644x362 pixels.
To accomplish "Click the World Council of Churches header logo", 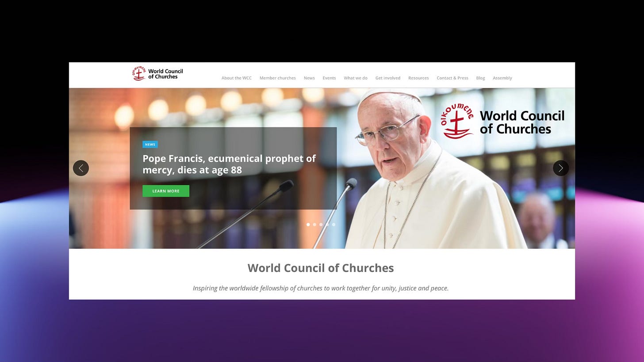I will [x=157, y=74].
